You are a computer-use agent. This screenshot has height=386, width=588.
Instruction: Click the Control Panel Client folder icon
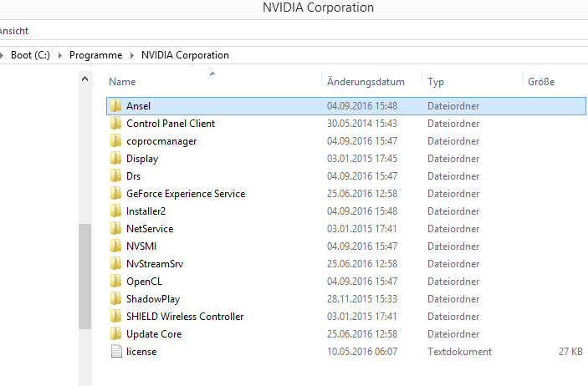[x=116, y=124]
